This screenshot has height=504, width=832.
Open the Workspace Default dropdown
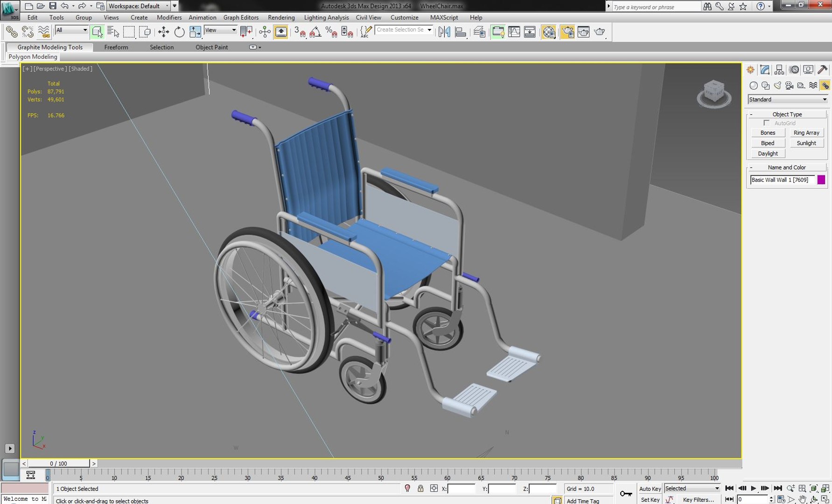tap(138, 6)
